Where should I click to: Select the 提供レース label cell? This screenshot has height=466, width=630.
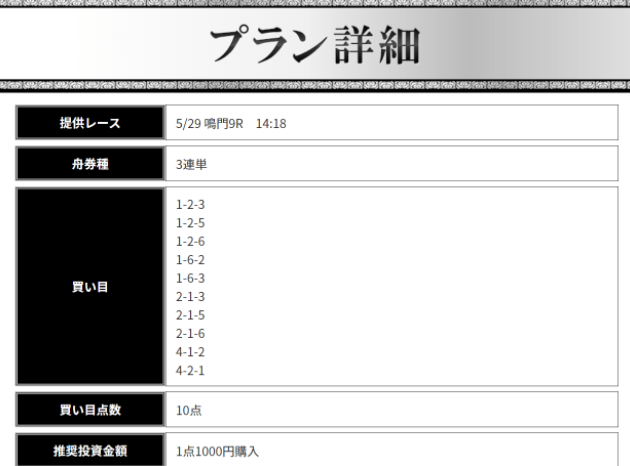pyautogui.click(x=87, y=125)
